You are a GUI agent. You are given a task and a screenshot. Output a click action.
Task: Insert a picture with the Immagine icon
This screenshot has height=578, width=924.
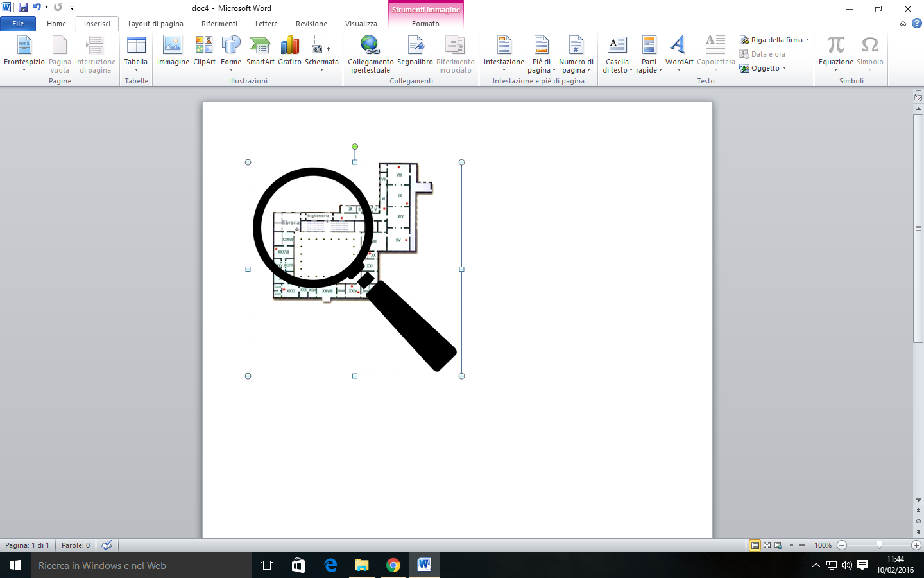click(x=173, y=51)
